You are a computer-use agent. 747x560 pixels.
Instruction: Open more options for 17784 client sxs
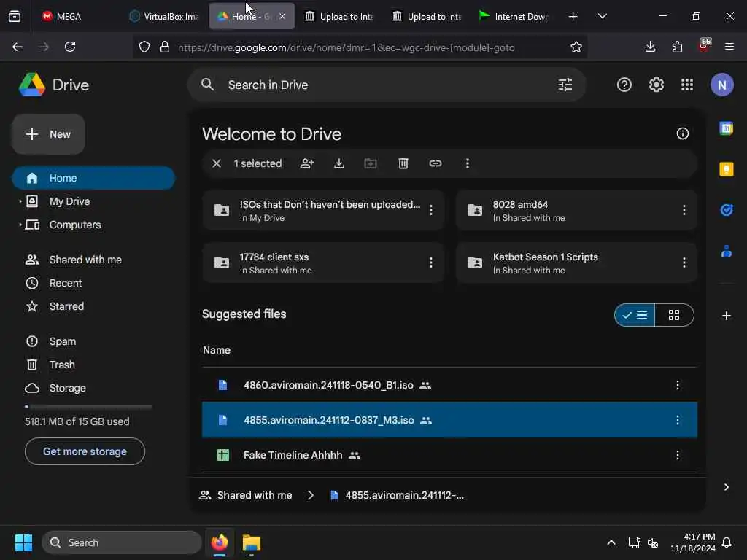pyautogui.click(x=430, y=262)
